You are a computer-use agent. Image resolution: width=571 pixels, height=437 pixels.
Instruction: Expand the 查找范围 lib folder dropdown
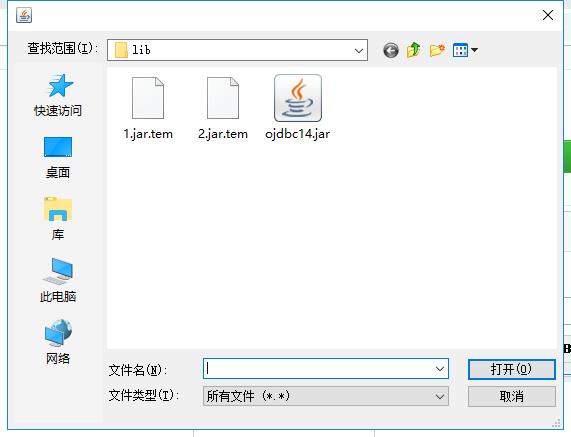pyautogui.click(x=359, y=50)
